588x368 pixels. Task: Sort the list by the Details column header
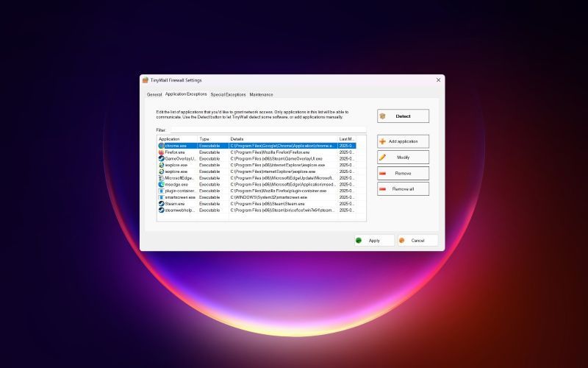[x=283, y=139]
